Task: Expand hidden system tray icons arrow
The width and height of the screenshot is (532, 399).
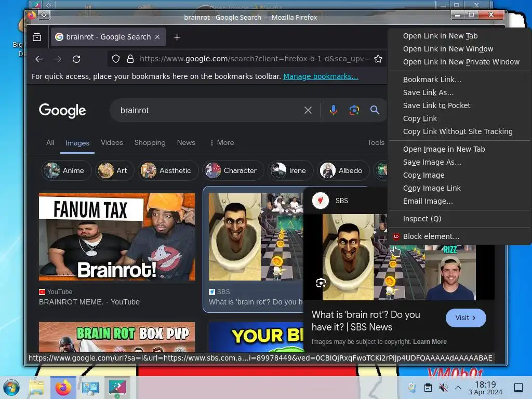Action: [x=458, y=388]
